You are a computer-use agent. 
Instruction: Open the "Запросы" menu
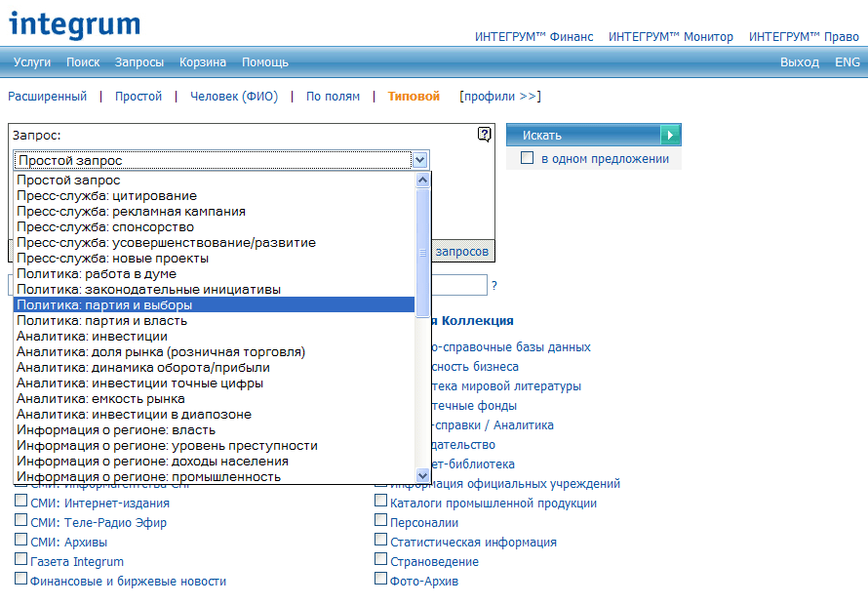click(139, 62)
